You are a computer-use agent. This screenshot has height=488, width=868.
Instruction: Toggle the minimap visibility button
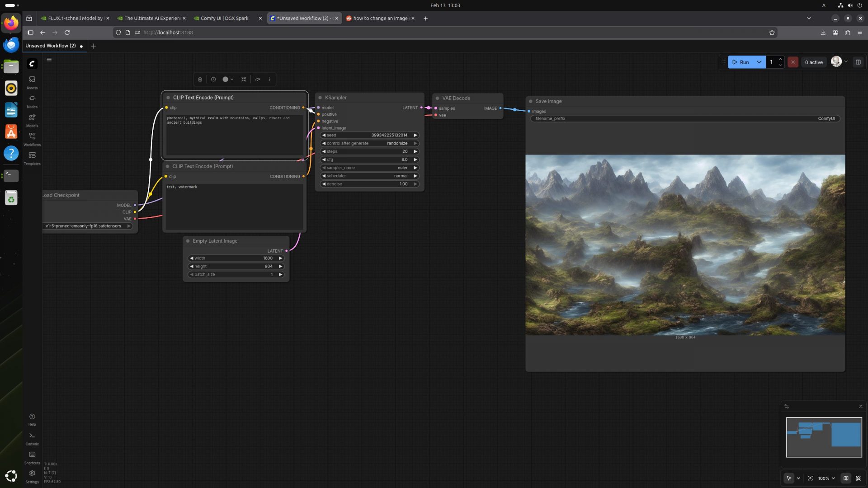(x=846, y=478)
